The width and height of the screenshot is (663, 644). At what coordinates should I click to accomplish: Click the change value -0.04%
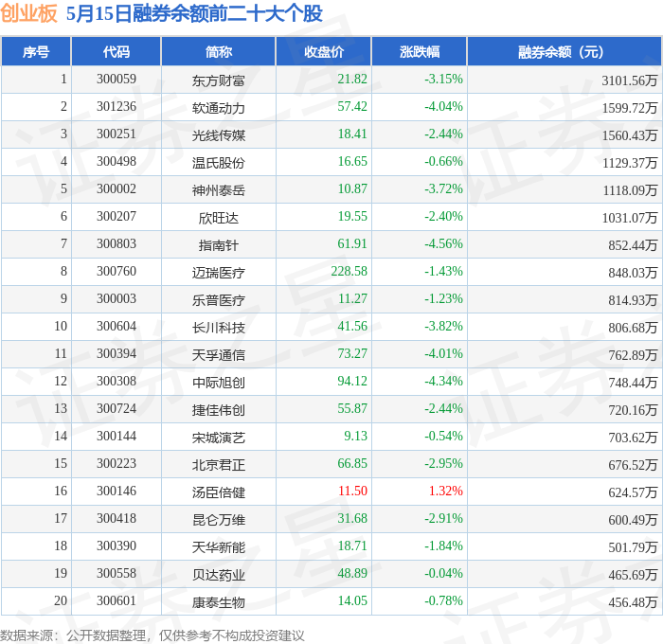443,574
